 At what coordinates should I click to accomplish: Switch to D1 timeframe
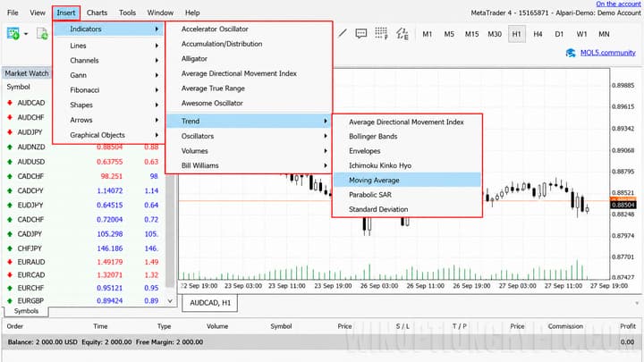click(559, 34)
